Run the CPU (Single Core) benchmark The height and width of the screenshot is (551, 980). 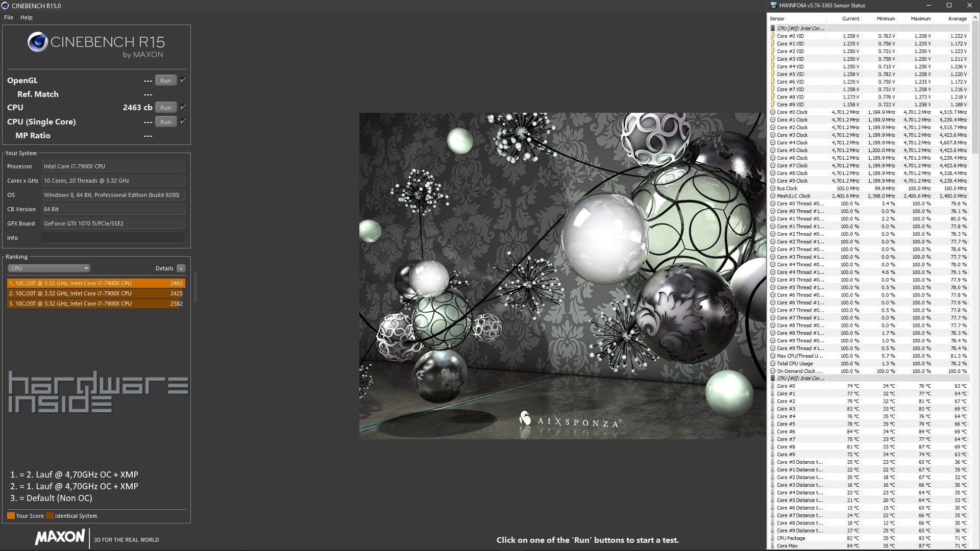click(x=165, y=122)
